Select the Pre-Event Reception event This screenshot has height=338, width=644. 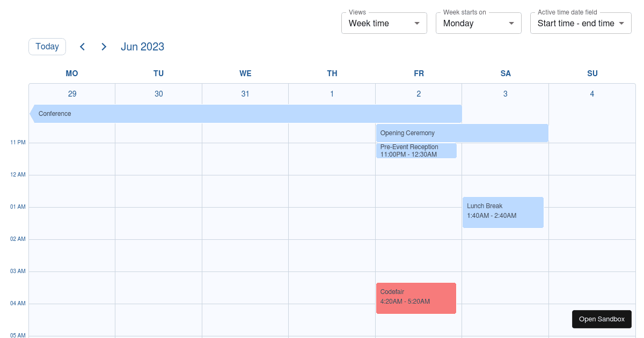click(416, 150)
